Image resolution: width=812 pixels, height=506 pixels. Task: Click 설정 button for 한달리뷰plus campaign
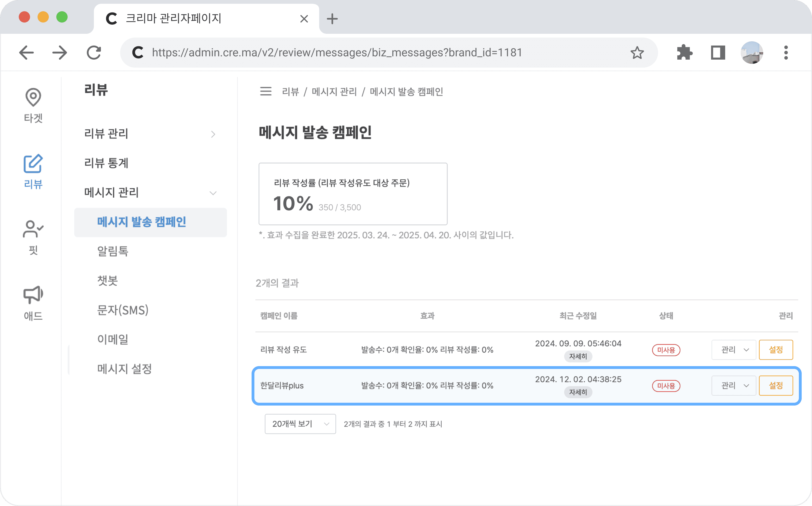pyautogui.click(x=776, y=386)
